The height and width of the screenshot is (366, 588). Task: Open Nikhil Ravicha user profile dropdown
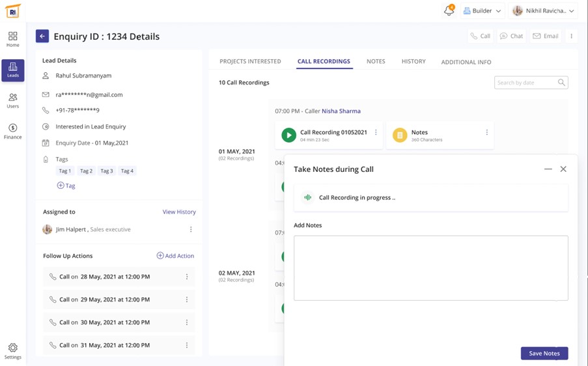pos(543,11)
